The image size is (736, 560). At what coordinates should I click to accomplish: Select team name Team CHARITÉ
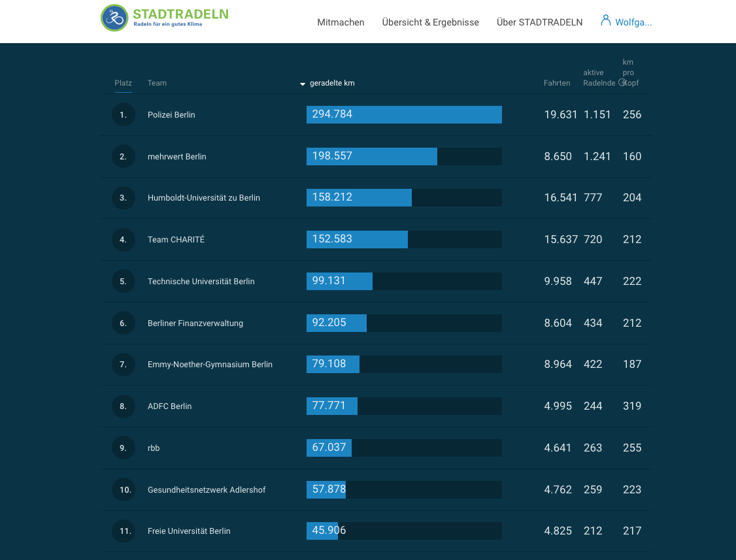click(x=176, y=239)
